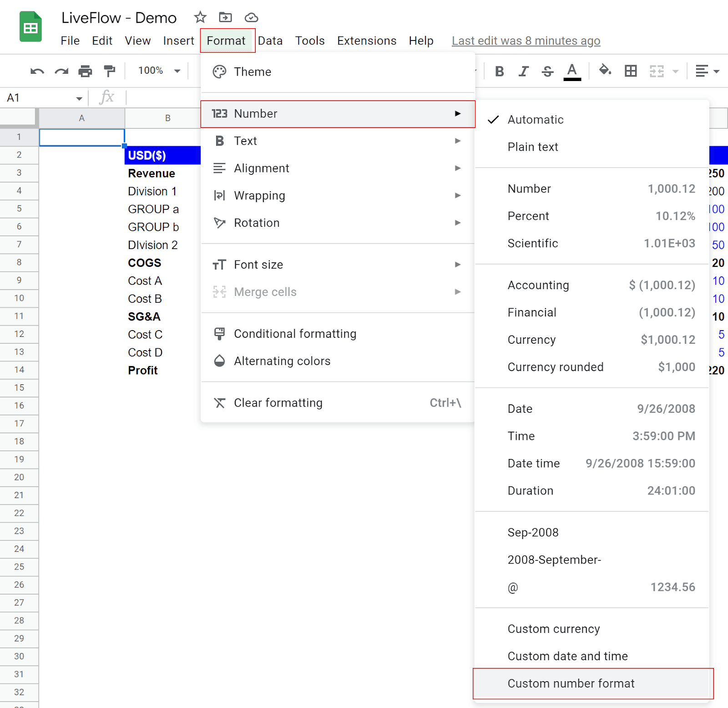Viewport: 728px width, 708px height.
Task: Open the Extensions menu
Action: (367, 41)
